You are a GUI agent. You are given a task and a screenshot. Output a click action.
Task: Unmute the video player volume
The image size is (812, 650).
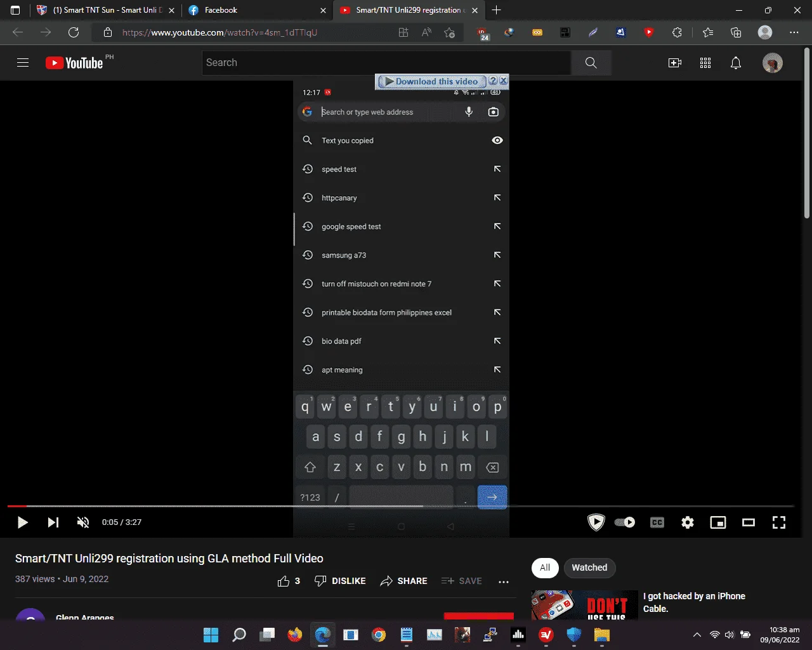pyautogui.click(x=83, y=522)
